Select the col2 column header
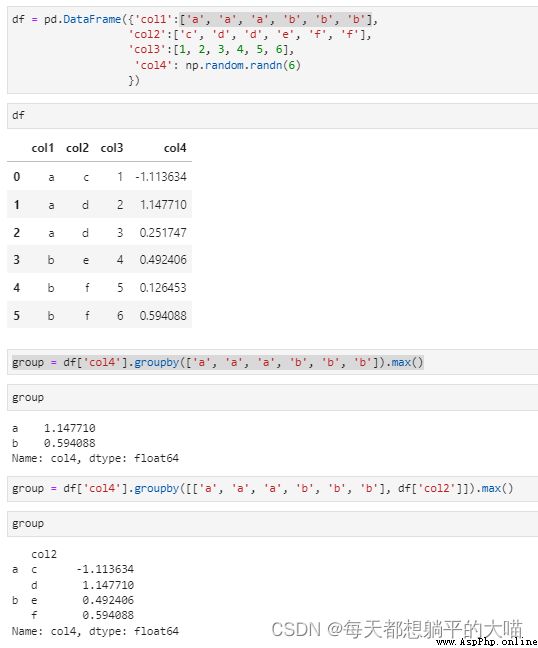The image size is (538, 648). pos(77,148)
